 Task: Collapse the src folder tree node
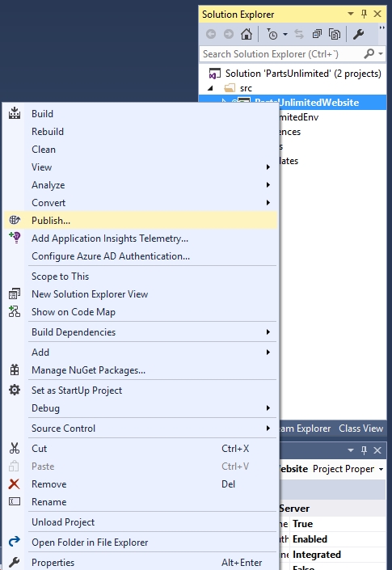(x=210, y=88)
